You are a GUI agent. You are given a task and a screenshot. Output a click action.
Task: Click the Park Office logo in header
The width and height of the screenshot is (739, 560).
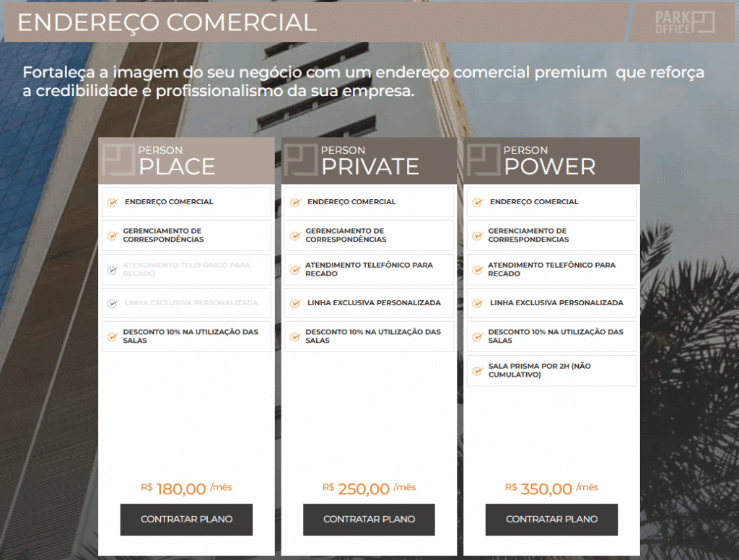(684, 22)
